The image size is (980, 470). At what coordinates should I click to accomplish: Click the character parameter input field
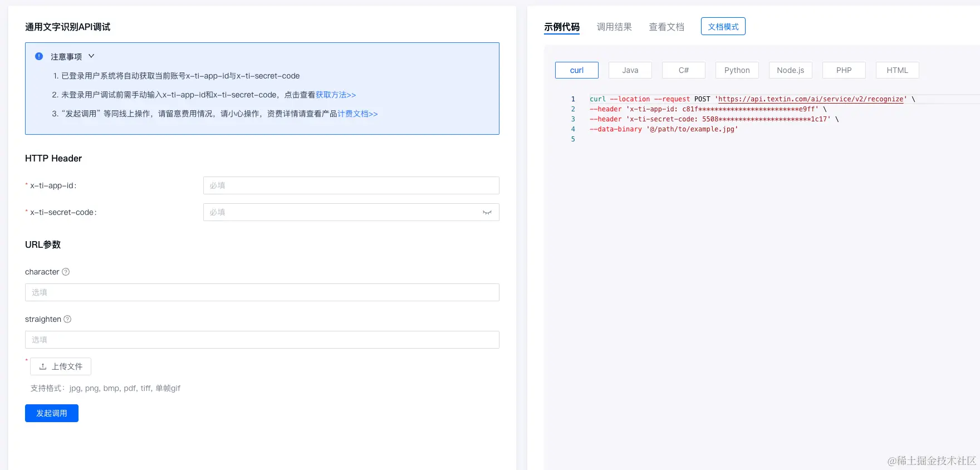pyautogui.click(x=262, y=292)
